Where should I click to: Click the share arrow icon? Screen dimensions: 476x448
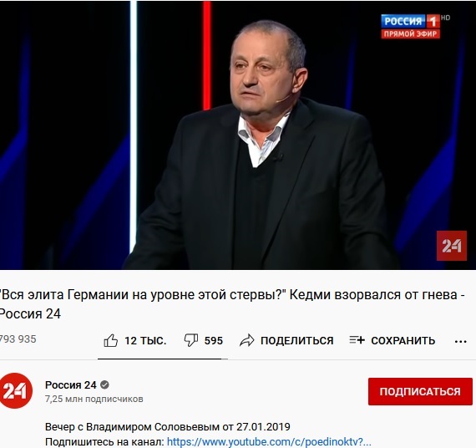click(x=247, y=340)
